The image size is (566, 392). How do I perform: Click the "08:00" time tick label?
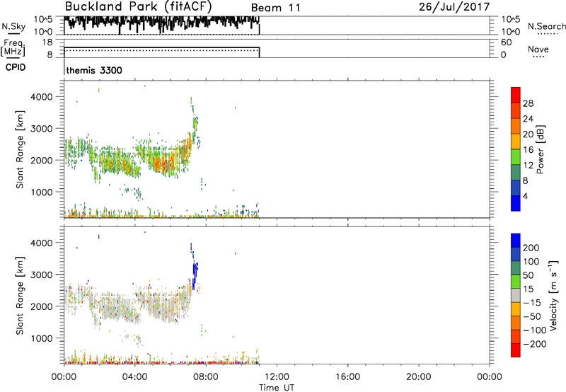click(206, 377)
